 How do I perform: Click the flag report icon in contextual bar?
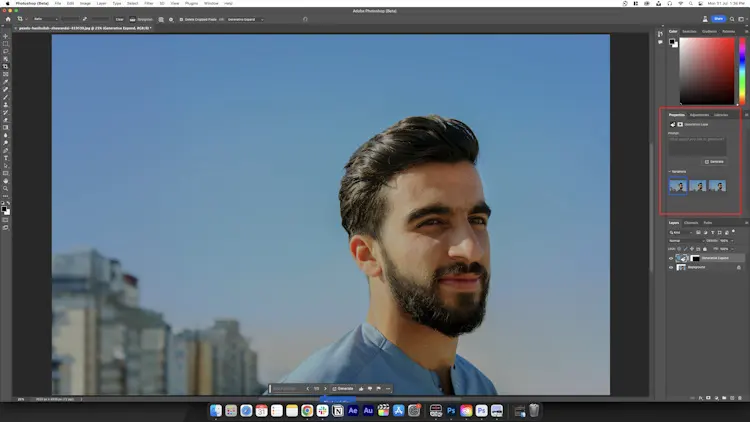click(x=378, y=389)
